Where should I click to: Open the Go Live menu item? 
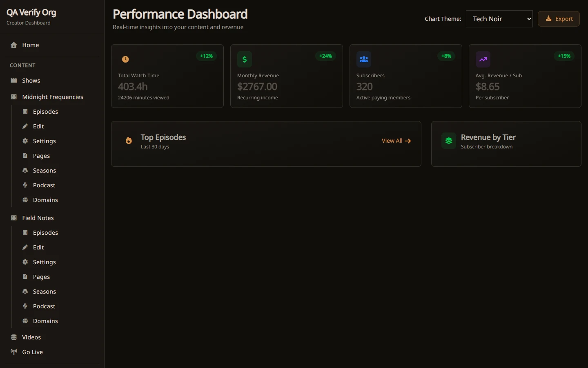pos(52,352)
